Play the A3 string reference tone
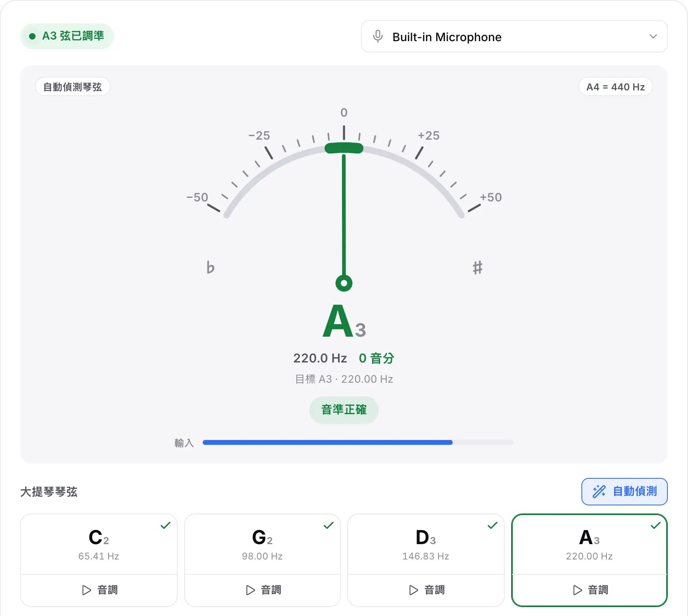The image size is (688, 616). (589, 590)
